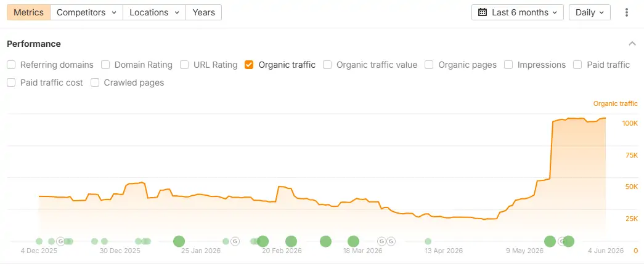The height and width of the screenshot is (266, 644).
Task: Click the Google update marker near 4 Dec 2025
Action: tap(61, 241)
